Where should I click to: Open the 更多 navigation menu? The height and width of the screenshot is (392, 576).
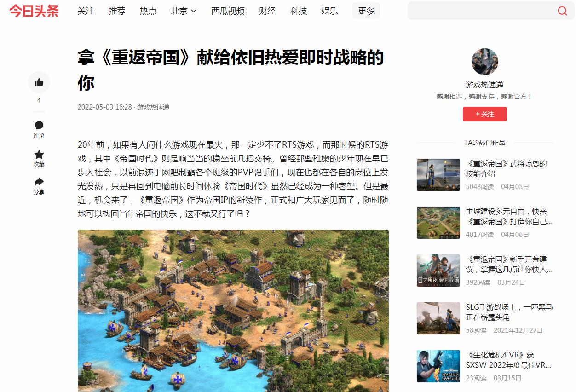[x=366, y=11]
